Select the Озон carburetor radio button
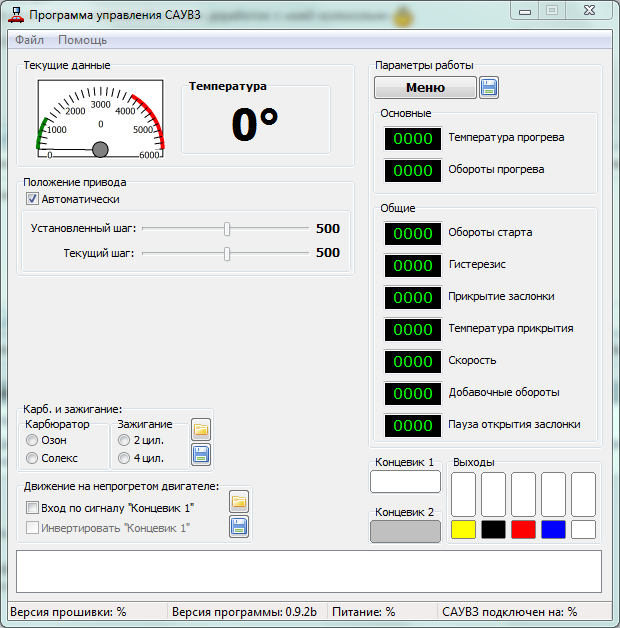The image size is (620, 628). (32, 440)
